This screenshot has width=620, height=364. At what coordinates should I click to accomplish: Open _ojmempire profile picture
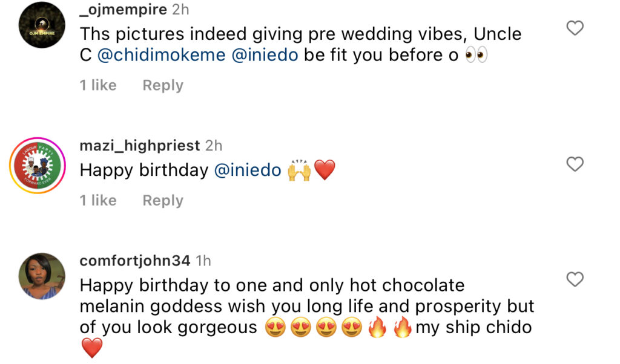[x=42, y=25]
